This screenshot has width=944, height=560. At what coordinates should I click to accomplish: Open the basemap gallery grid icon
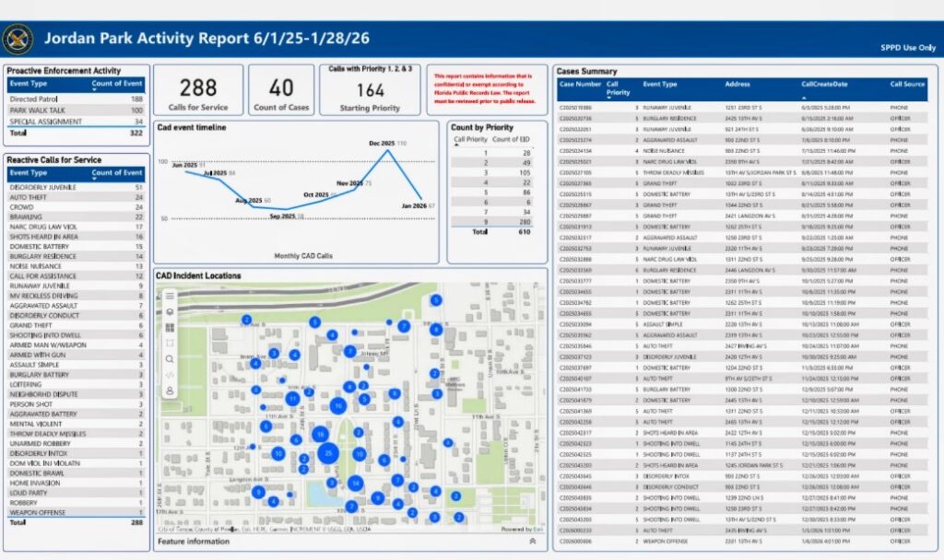[170, 328]
